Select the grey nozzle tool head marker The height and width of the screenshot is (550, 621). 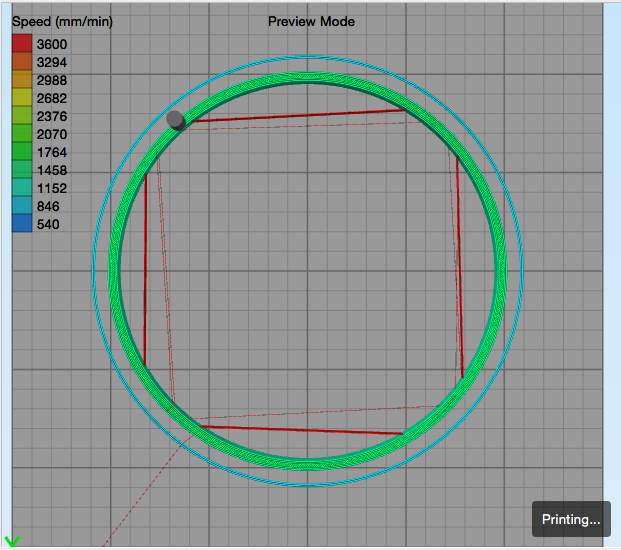pos(175,120)
